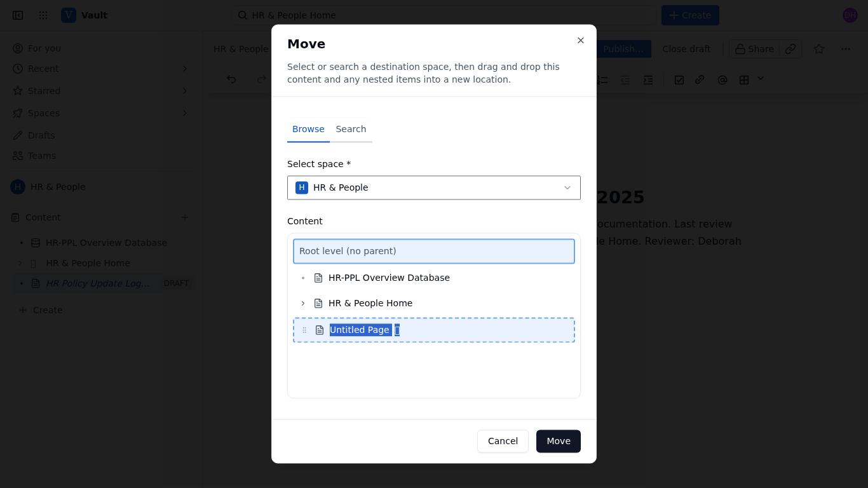868x488 pixels.
Task: Confirm with the Move button
Action: 559,441
